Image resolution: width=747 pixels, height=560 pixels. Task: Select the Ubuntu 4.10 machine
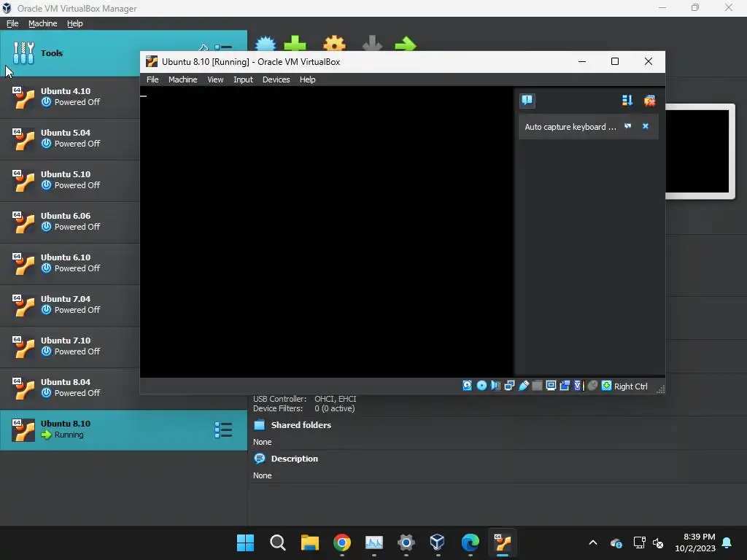70,97
